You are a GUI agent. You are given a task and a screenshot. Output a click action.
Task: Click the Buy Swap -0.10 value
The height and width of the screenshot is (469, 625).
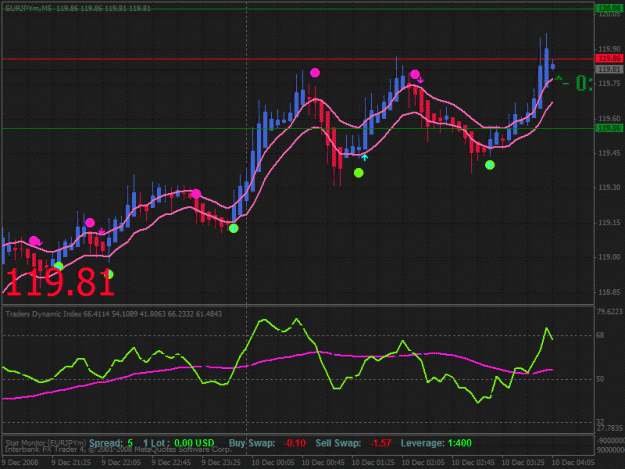(x=295, y=443)
